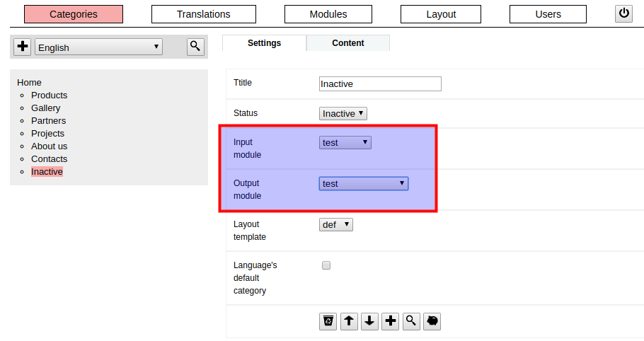Open the Users section
This screenshot has height=341, width=644.
(548, 14)
